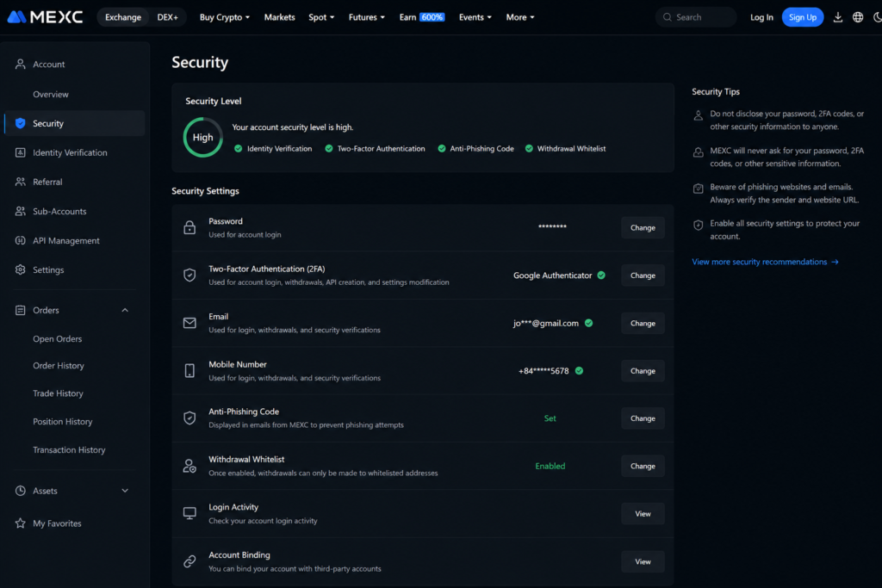Switch to the Exchange tab

[123, 17]
